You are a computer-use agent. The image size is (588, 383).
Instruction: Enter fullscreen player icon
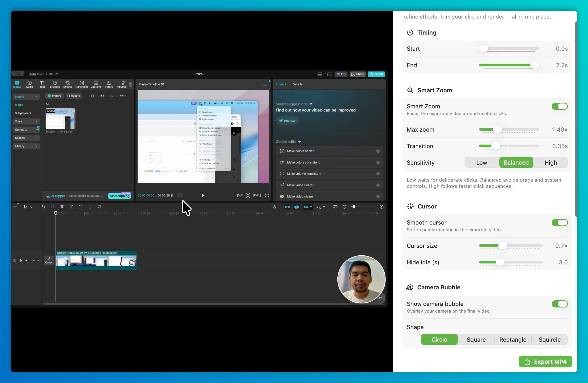267,196
